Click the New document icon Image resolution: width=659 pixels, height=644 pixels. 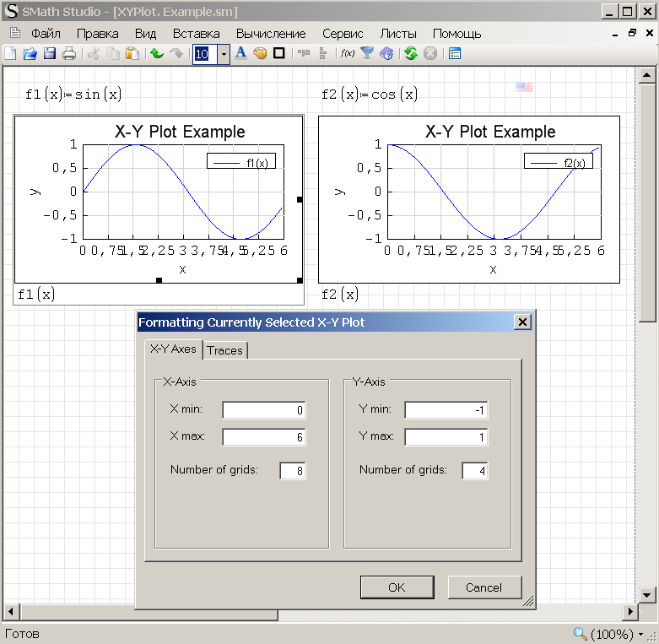pyautogui.click(x=10, y=54)
